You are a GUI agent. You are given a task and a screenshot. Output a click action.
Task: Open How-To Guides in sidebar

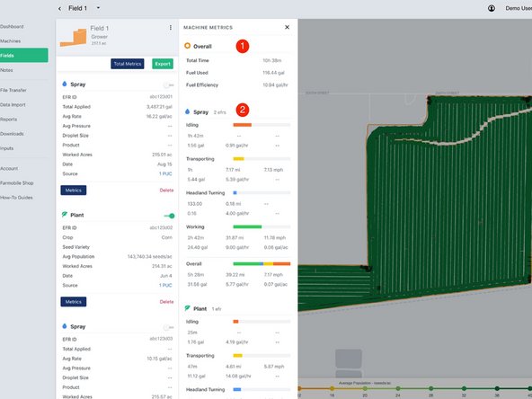click(16, 198)
